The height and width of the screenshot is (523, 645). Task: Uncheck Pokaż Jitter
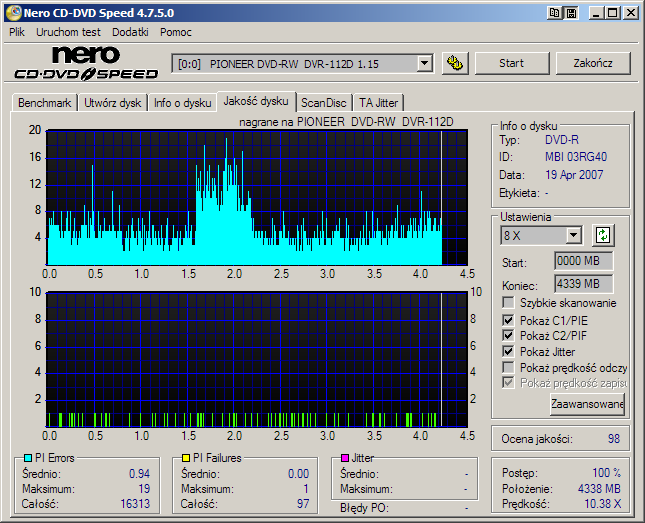pyautogui.click(x=508, y=351)
